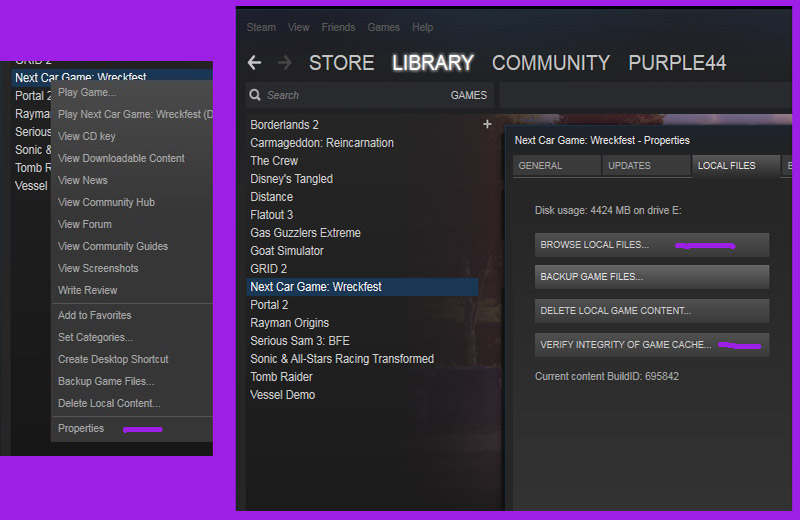This screenshot has height=520, width=800.
Task: Choose Properties in context menu
Action: tap(81, 428)
